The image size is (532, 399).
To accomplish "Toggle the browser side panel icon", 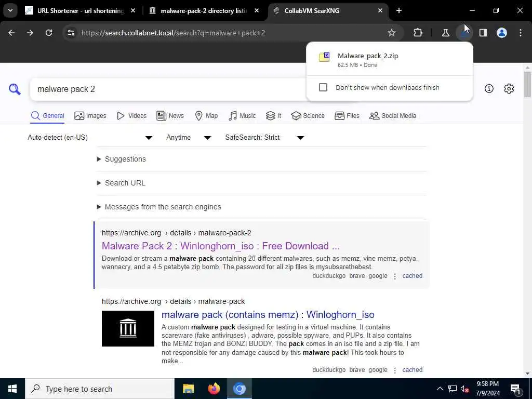I will tap(483, 33).
